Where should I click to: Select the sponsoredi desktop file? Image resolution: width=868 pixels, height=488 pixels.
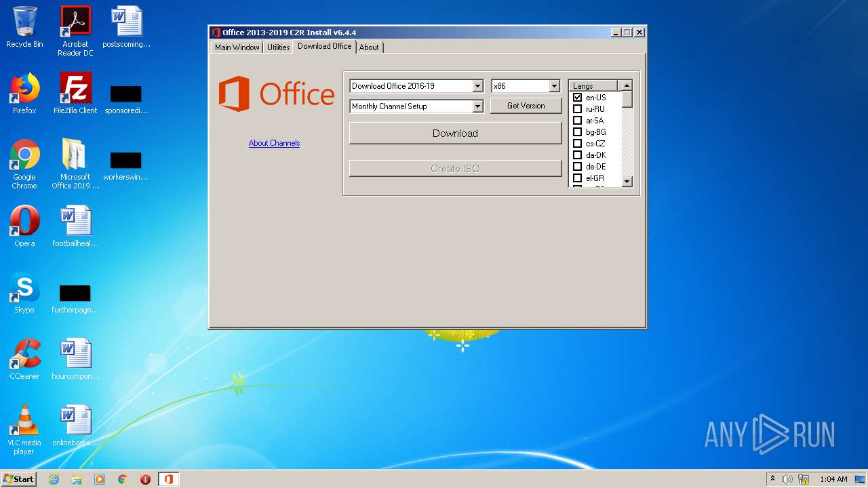coord(126,99)
